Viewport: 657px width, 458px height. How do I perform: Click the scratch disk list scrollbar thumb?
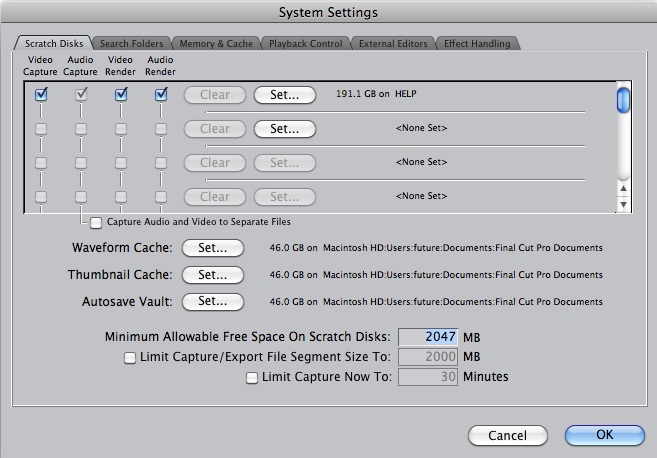click(623, 100)
